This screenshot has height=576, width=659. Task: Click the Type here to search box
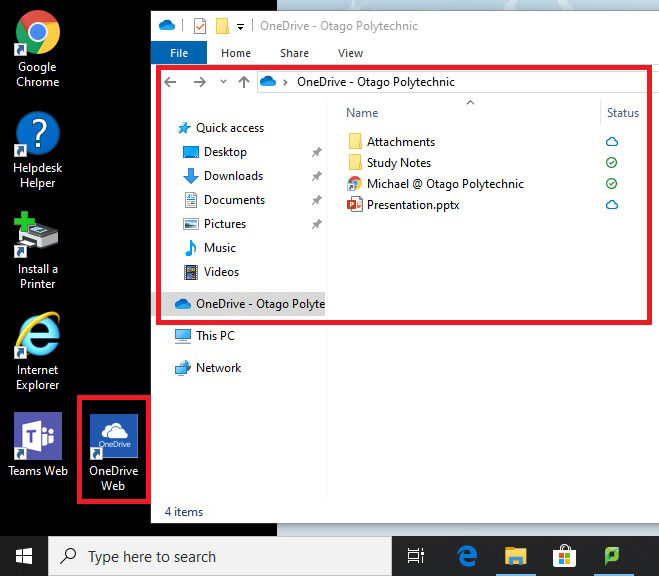220,556
